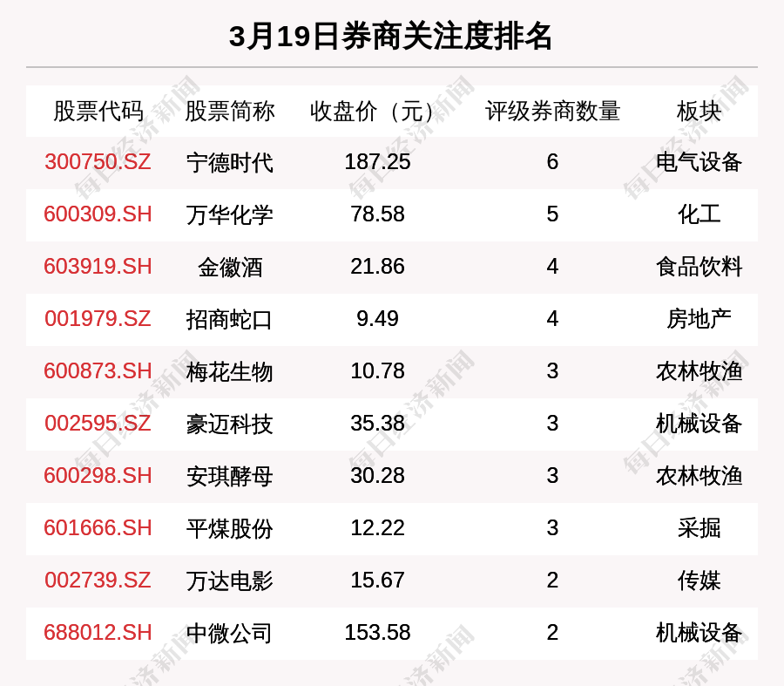This screenshot has height=686, width=784.
Task: Click the 股票代码 column header
Action: [x=98, y=112]
